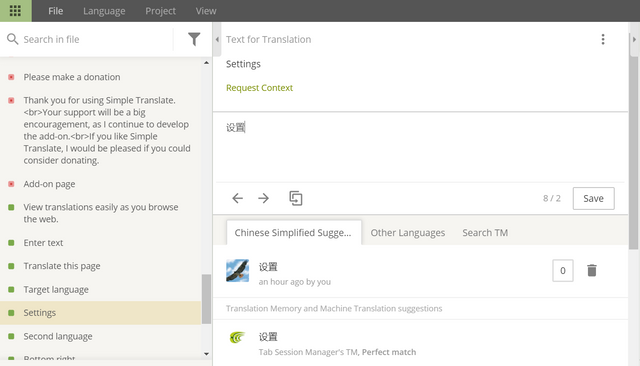Click the string list scrollbar thumb
This screenshot has width=640, height=366.
tap(206, 299)
